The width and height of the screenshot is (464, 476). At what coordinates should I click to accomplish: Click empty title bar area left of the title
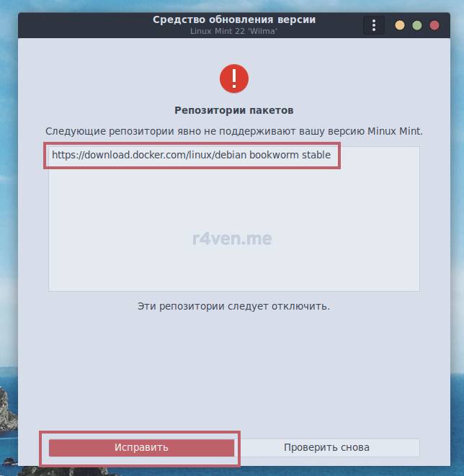(x=85, y=25)
